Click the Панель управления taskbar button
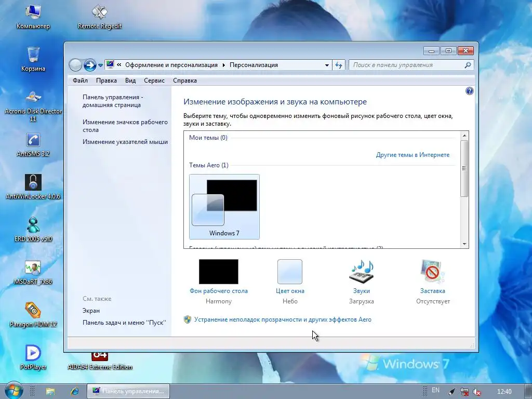This screenshot has width=532, height=399. pyautogui.click(x=128, y=391)
